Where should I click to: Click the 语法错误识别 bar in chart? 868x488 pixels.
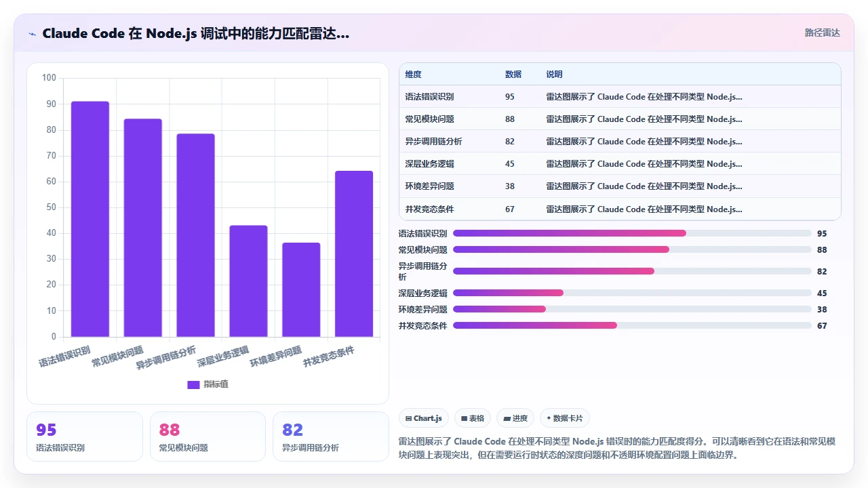pos(90,219)
